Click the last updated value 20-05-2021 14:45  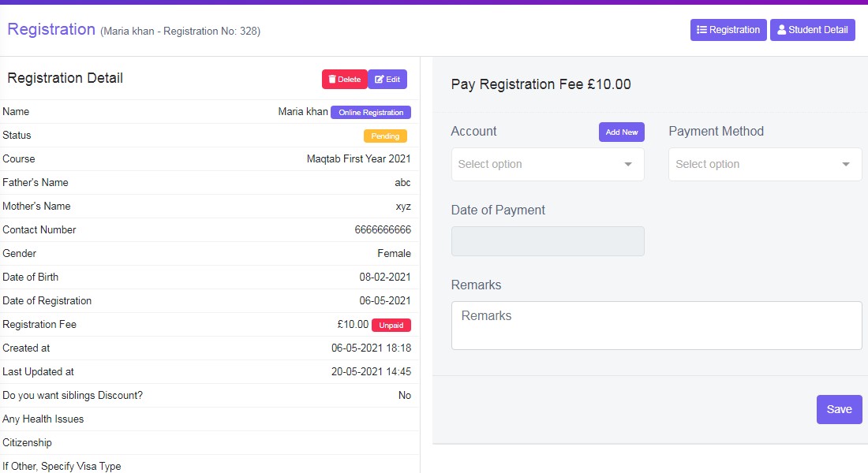[x=372, y=372]
